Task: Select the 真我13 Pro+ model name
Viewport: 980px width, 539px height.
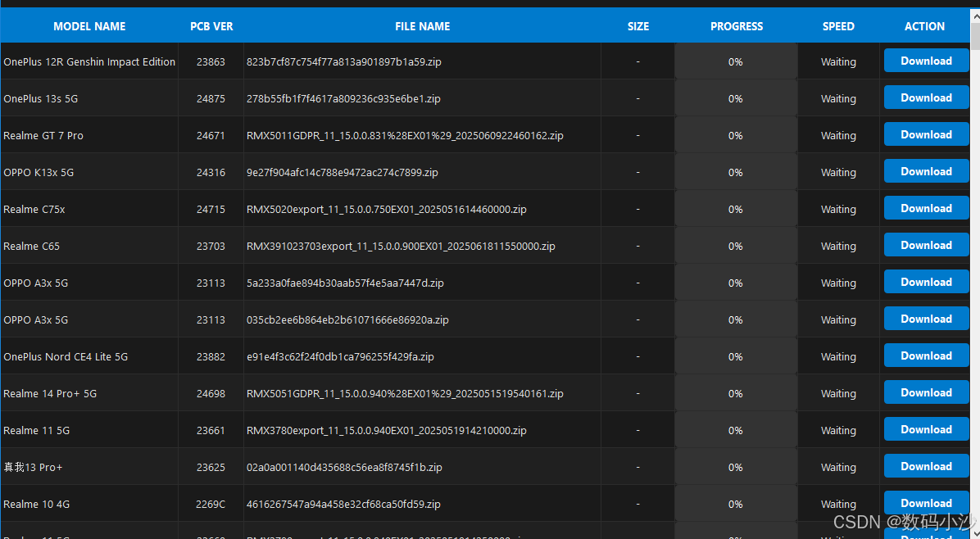Action: tap(33, 467)
